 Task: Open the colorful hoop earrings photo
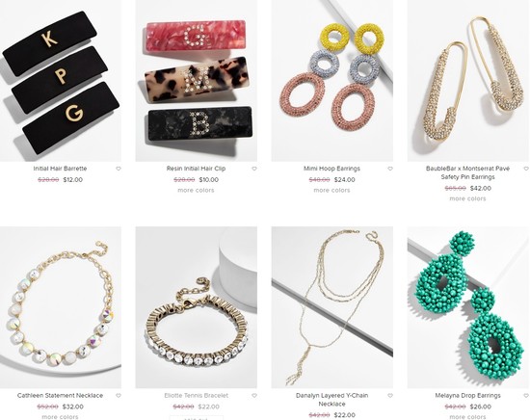pos(331,81)
